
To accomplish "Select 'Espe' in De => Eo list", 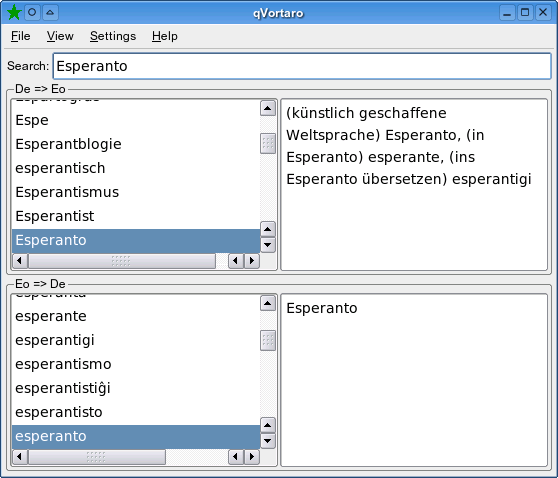I will [x=136, y=120].
